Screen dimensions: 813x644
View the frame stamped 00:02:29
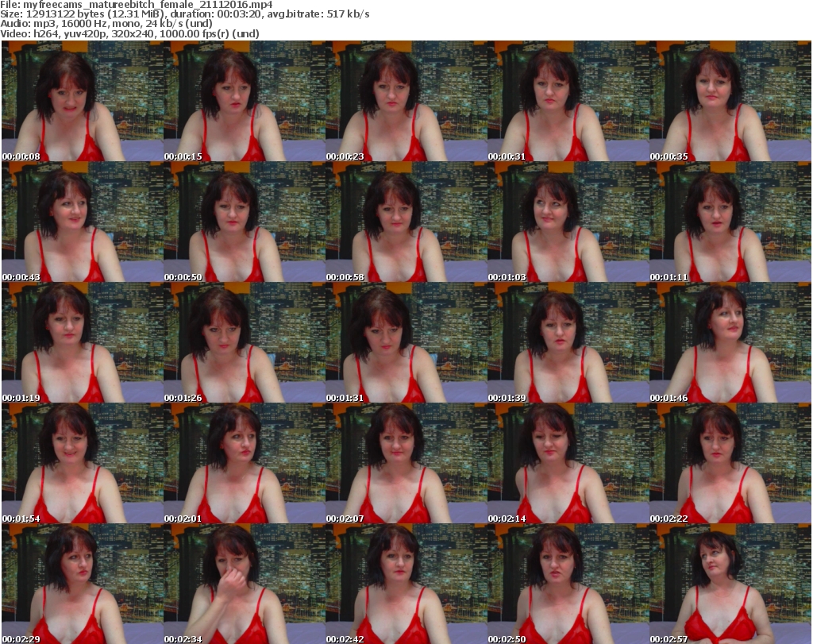[83, 584]
